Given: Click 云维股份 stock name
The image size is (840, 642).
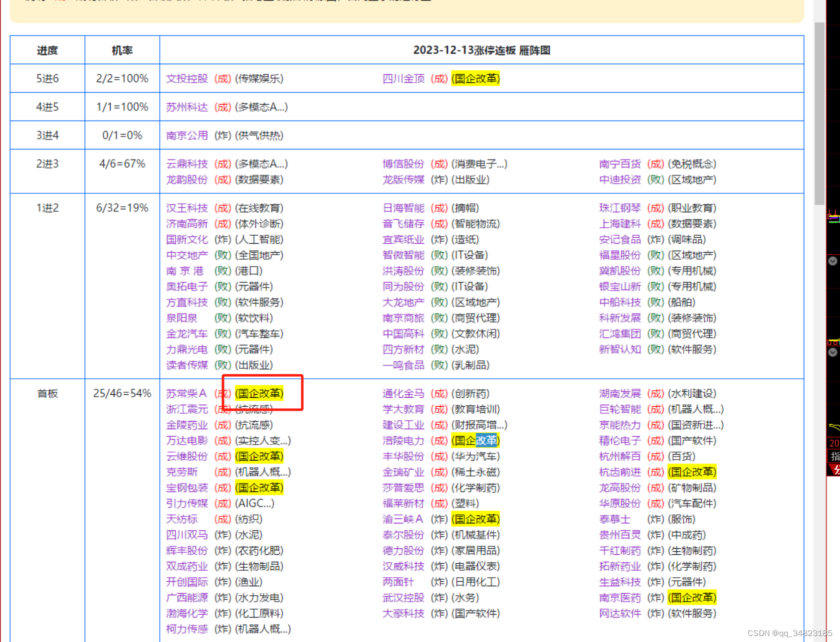Looking at the screenshot, I should (x=187, y=456).
